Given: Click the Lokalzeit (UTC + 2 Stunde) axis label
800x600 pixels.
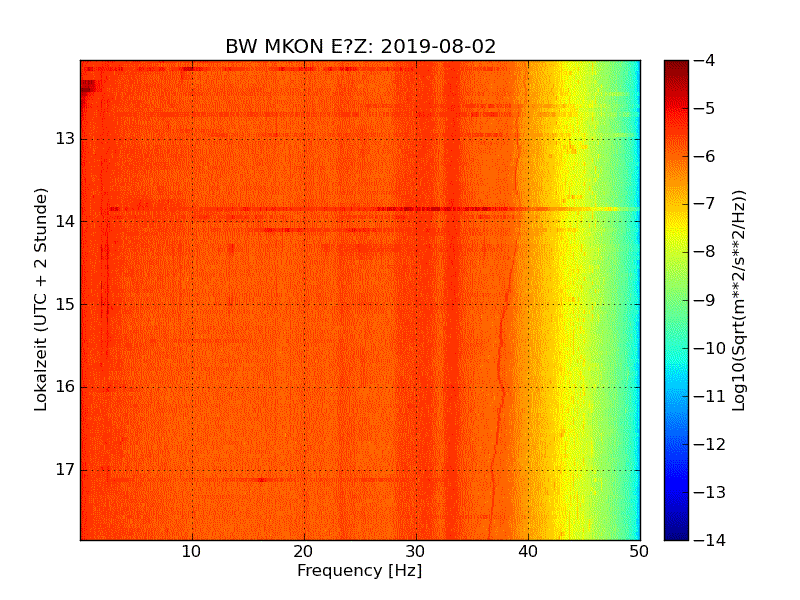Looking at the screenshot, I should click(x=40, y=299).
